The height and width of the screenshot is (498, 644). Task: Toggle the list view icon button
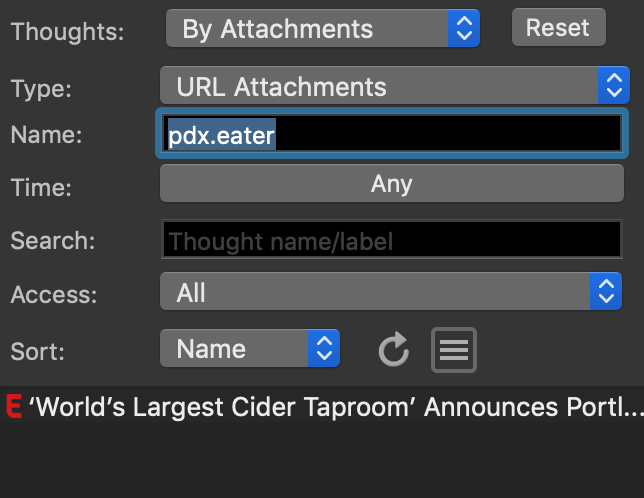coord(453,349)
